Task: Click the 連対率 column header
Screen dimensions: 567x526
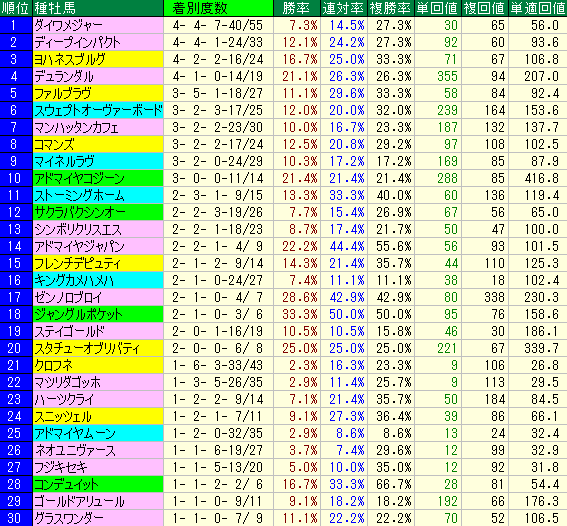Action: click(x=344, y=8)
